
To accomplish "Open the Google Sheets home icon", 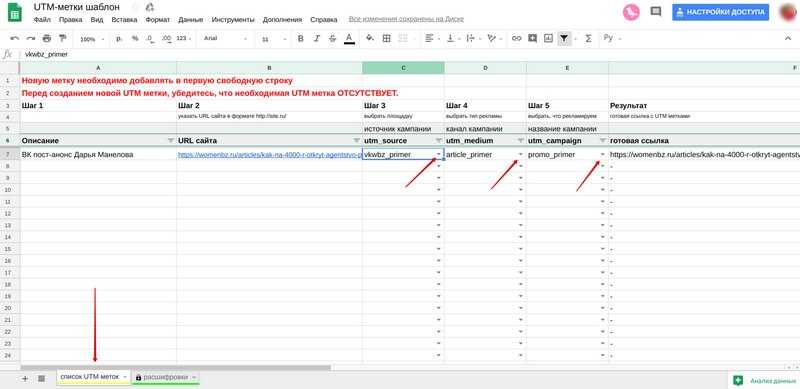I will [x=14, y=13].
